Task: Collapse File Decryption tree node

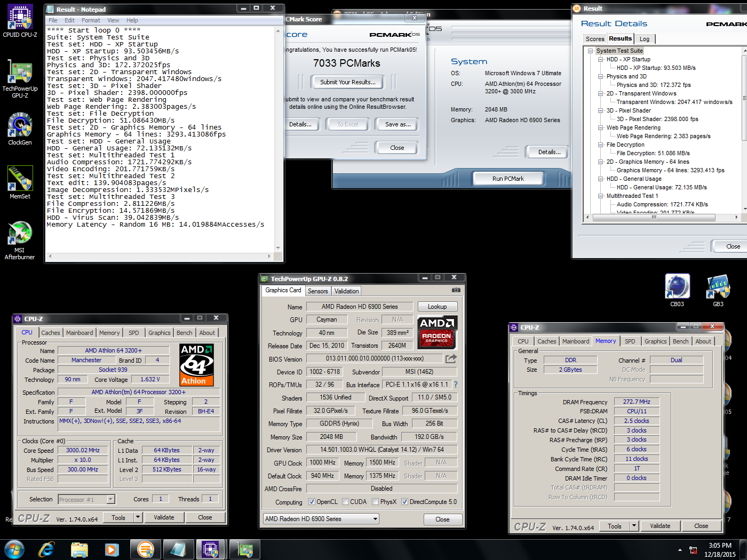Action: click(x=600, y=145)
